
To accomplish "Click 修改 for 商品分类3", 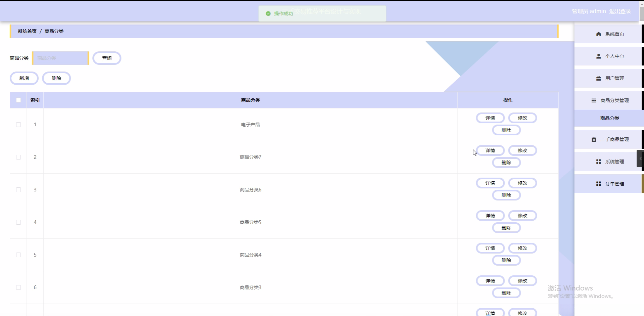I will point(522,281).
